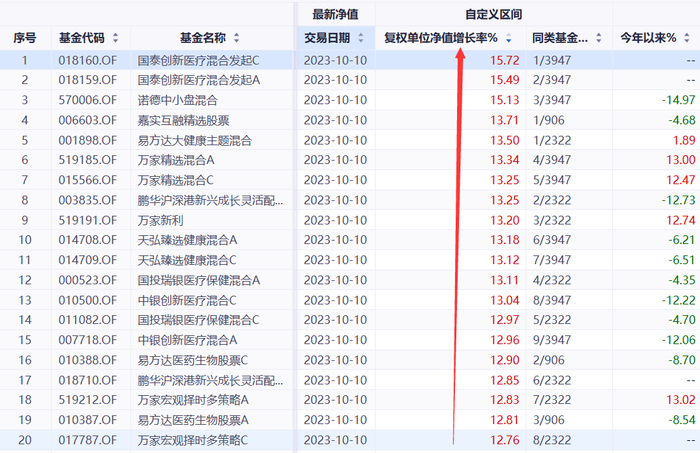This screenshot has width=700, height=453.
Task: Open fund 018160.OF code link
Action: click(x=88, y=60)
